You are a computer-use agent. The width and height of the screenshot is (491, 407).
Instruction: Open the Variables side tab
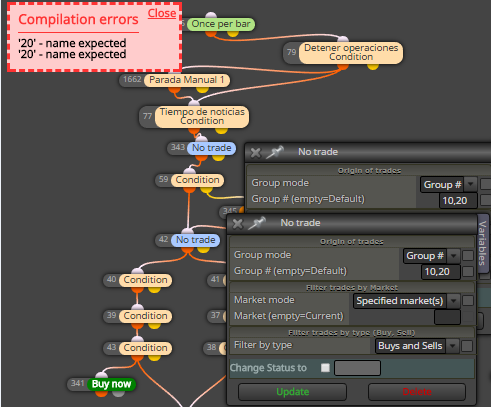[x=482, y=243]
